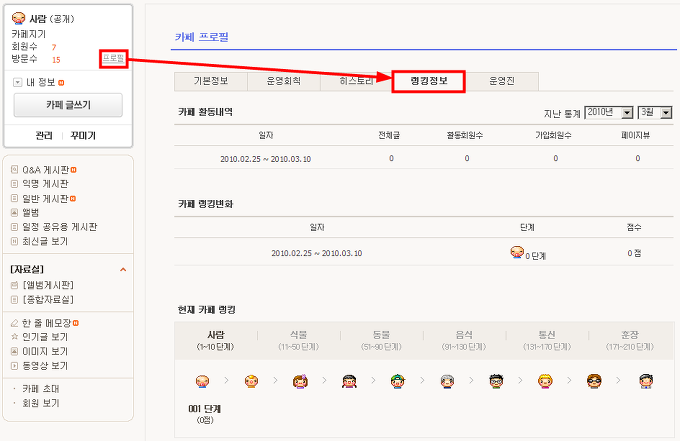680x441 pixels.
Task: Open 일반 게시판 board
Action: coord(46,199)
